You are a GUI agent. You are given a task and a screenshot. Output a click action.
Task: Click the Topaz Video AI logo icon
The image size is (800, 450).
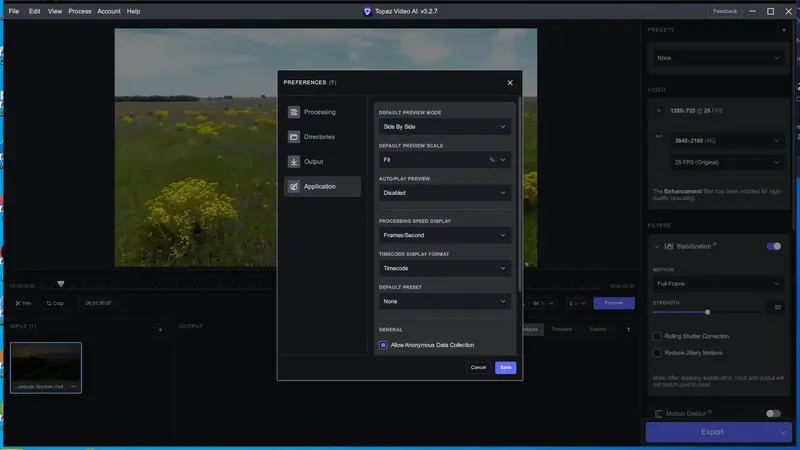click(367, 11)
